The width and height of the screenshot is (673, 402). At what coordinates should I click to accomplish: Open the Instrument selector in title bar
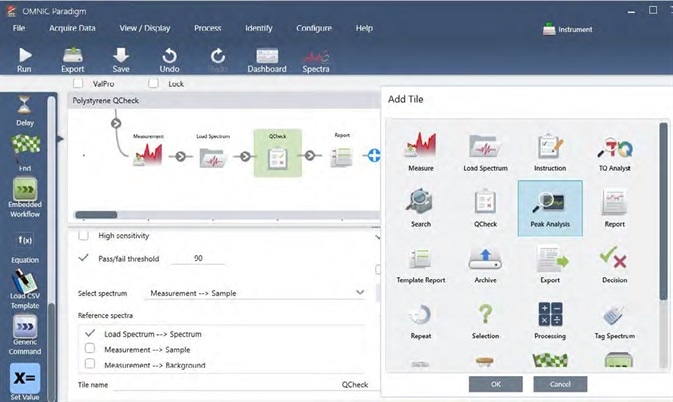[x=568, y=29]
